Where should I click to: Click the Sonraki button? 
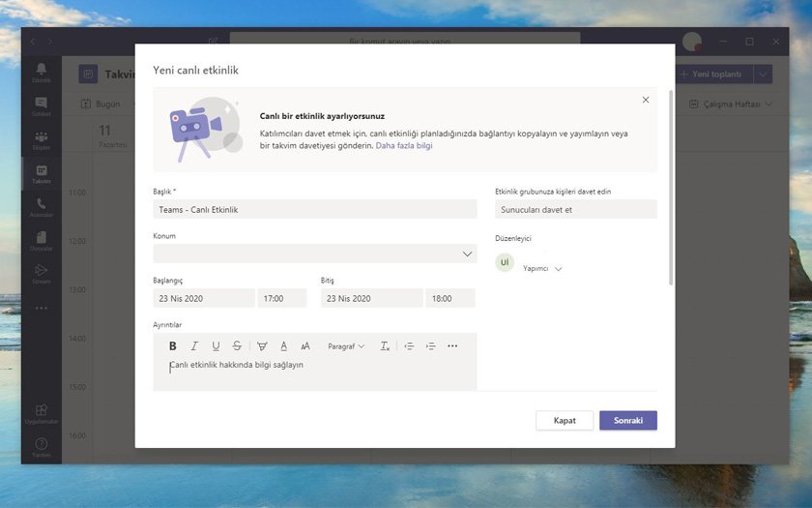[x=627, y=421]
